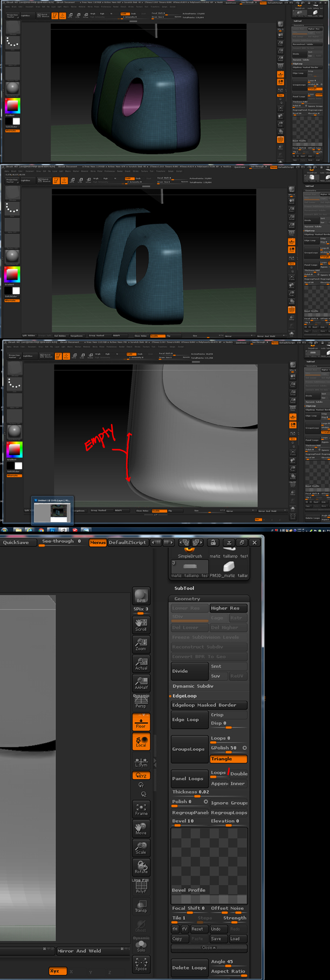
Task: Click the Delete Loops button
Action: pos(190,968)
